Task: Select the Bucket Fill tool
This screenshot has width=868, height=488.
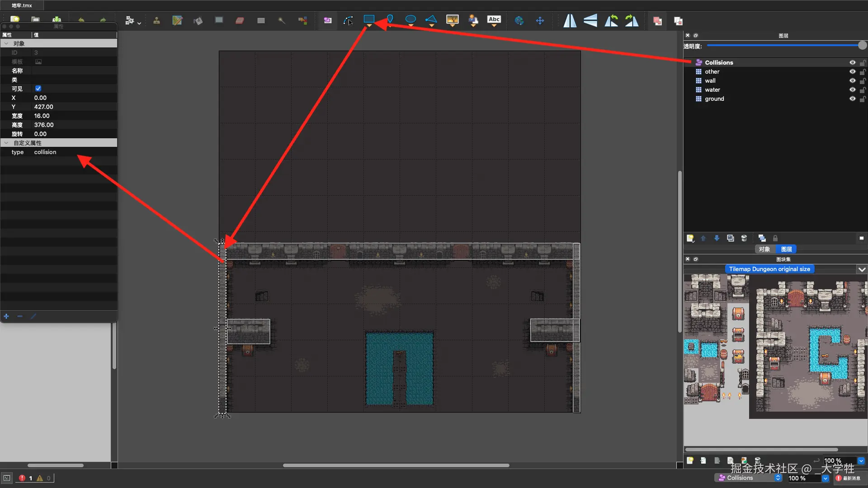Action: pos(198,21)
